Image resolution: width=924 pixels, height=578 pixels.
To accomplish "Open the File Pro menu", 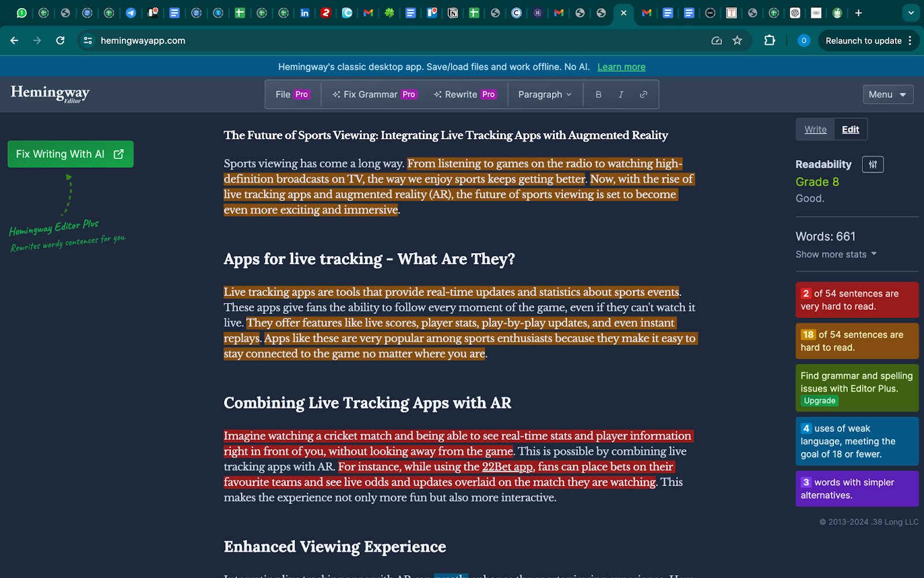I will (293, 94).
